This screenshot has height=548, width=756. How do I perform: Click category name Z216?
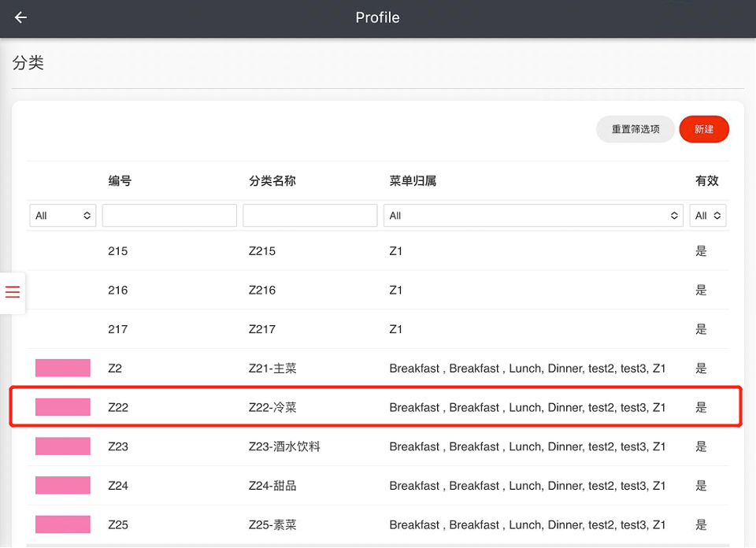pos(261,291)
